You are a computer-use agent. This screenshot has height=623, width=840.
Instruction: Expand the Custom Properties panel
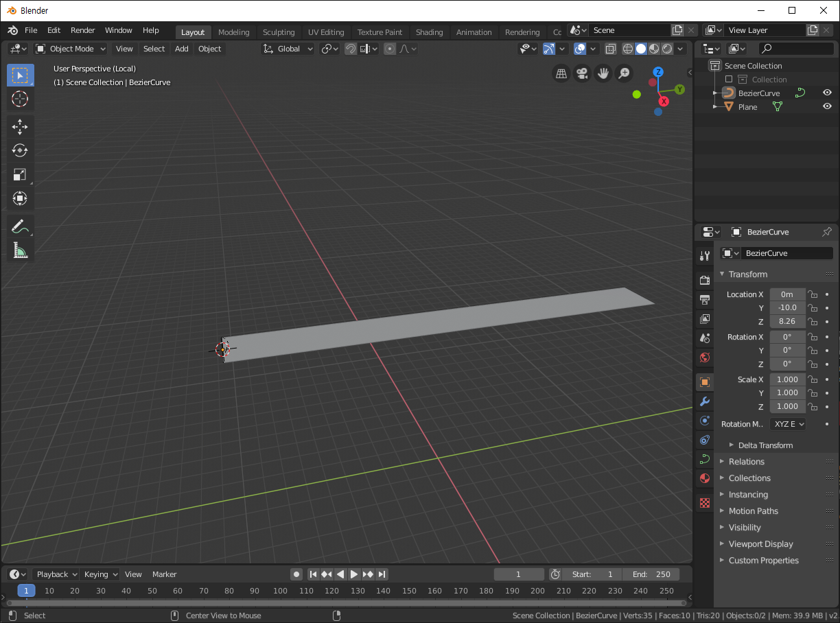tap(763, 561)
